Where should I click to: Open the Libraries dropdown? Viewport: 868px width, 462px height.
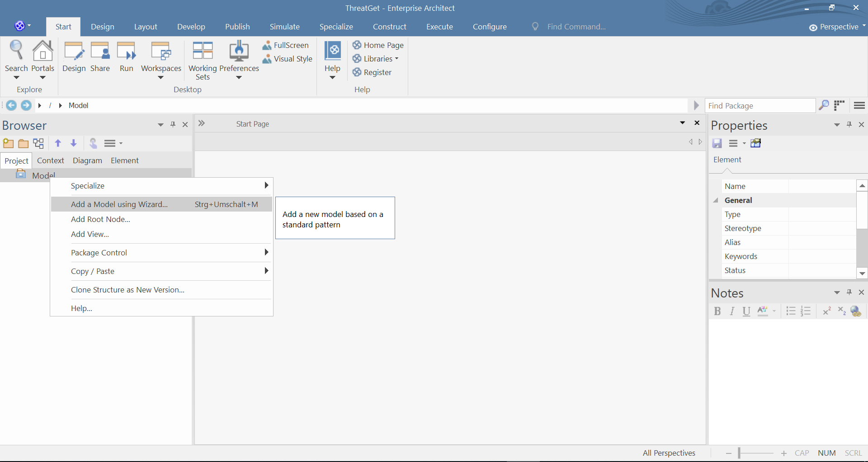click(376, 59)
